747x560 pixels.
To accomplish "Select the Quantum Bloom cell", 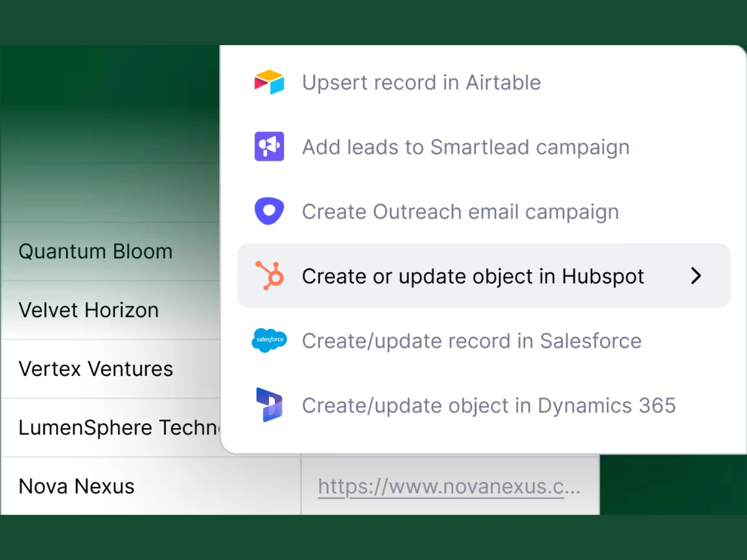I will (x=111, y=252).
